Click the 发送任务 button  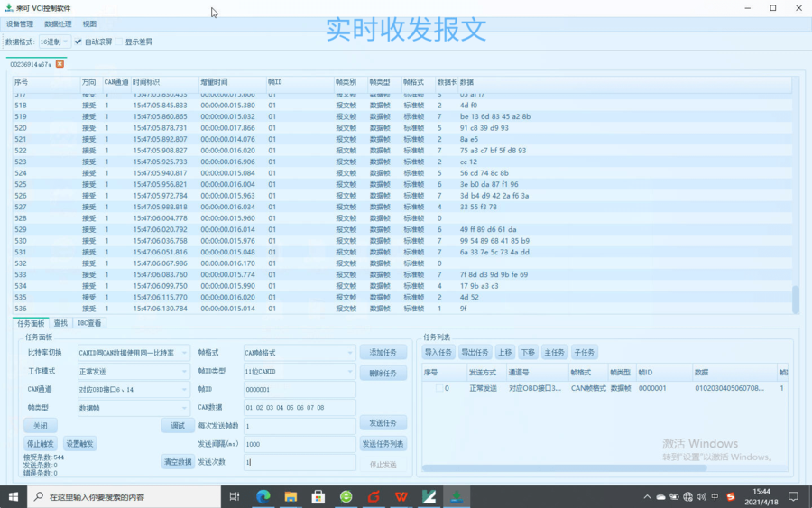coord(383,423)
